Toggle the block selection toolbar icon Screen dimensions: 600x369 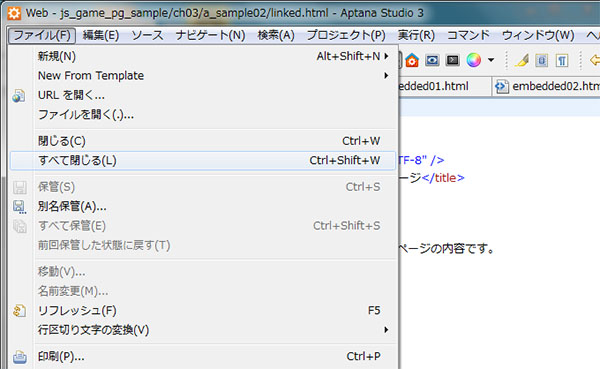click(x=541, y=60)
